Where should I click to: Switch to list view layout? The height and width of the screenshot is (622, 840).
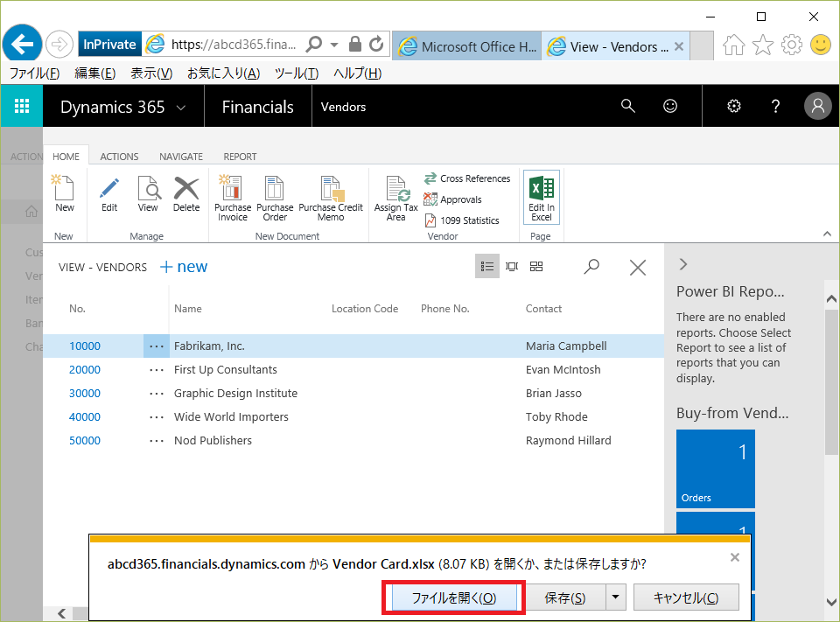click(x=487, y=266)
